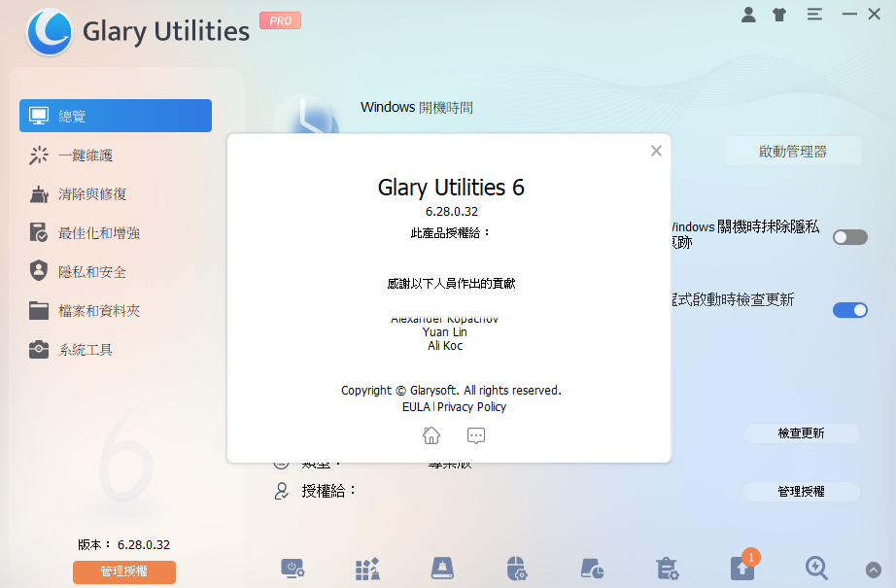The image size is (896, 588).
Task: Open the hamburger main menu
Action: pos(814,15)
